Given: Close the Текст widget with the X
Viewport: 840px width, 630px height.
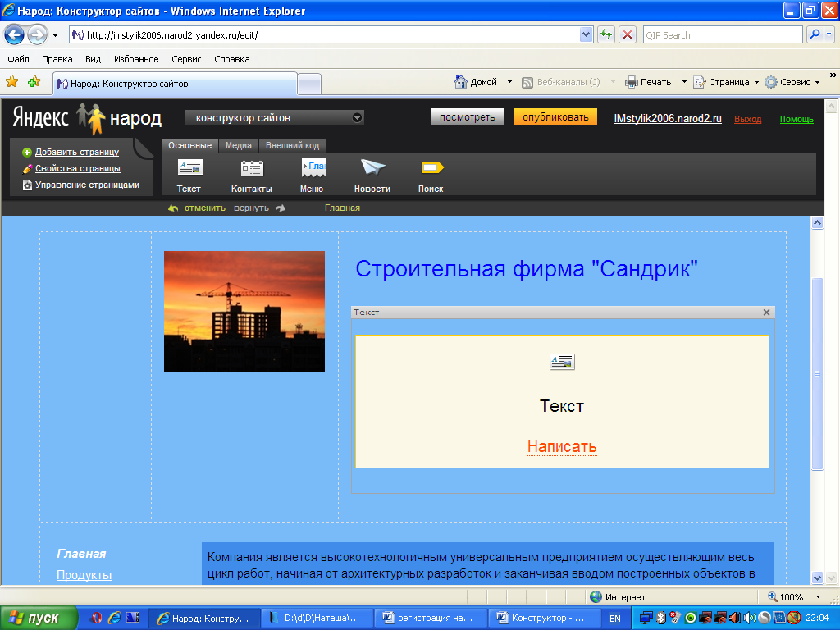Looking at the screenshot, I should pos(767,313).
